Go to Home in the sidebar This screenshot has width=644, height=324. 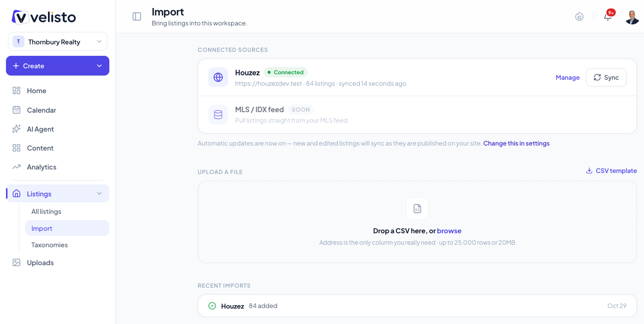tap(57, 91)
